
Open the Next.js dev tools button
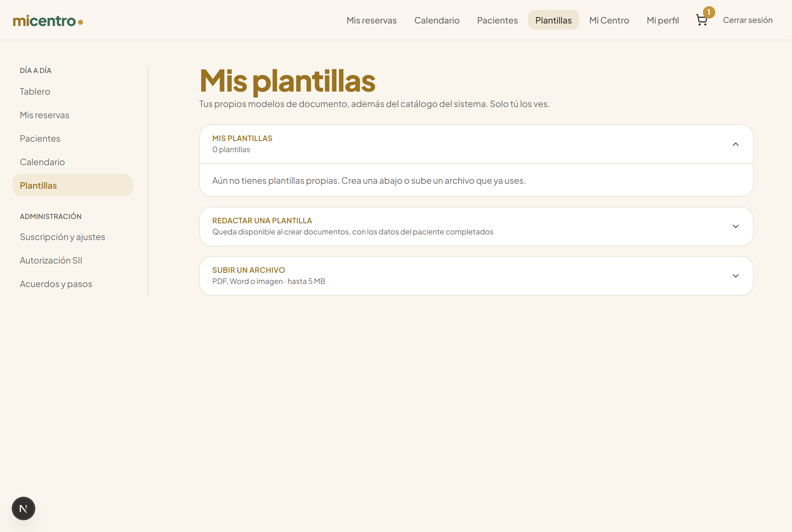(x=24, y=508)
